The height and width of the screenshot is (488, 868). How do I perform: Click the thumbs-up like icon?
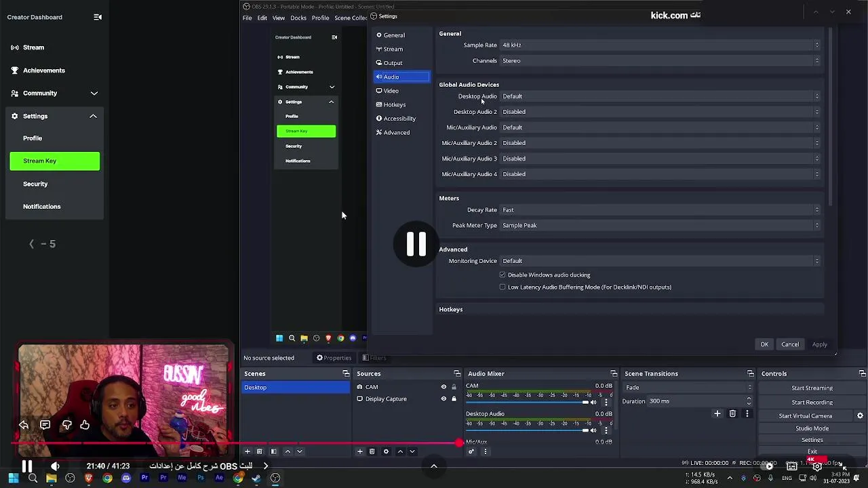[x=85, y=425]
